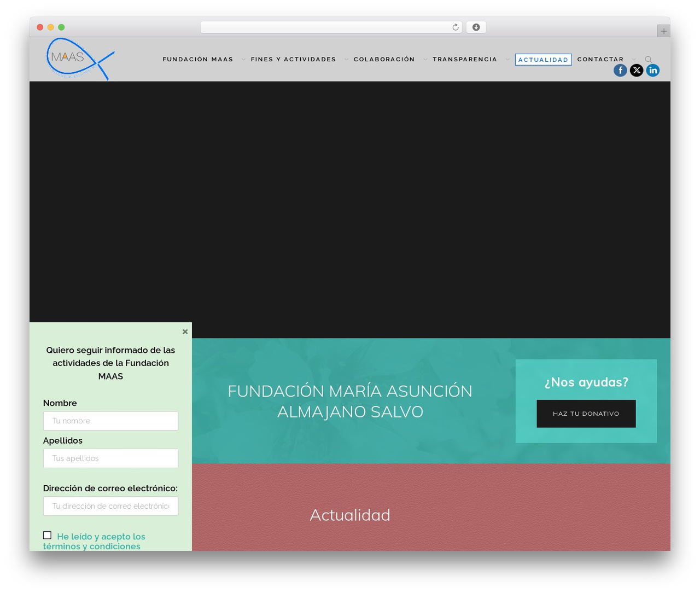This screenshot has height=593, width=700.
Task: Go to the Contactar menu
Action: click(600, 60)
